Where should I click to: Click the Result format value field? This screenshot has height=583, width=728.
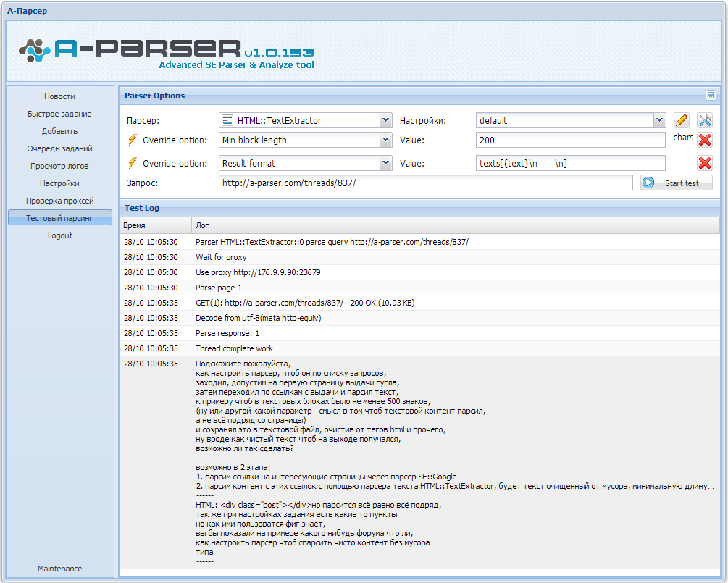pos(571,163)
